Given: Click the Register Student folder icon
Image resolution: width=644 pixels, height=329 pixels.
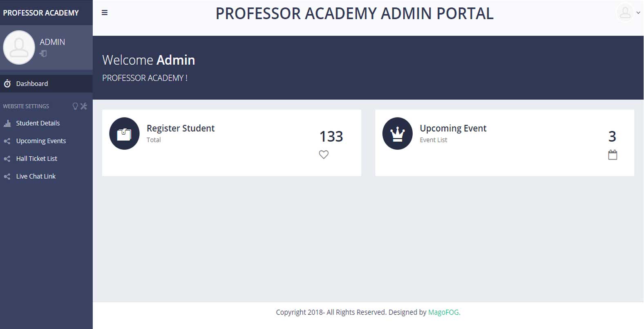Looking at the screenshot, I should [x=124, y=133].
